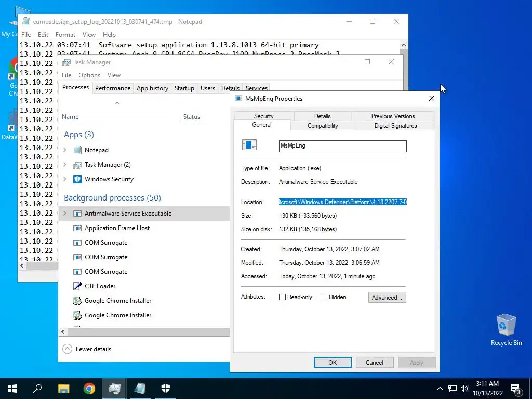Click the sort arrow above the Name column
Image resolution: width=532 pixels, height=399 pixels.
(117, 103)
